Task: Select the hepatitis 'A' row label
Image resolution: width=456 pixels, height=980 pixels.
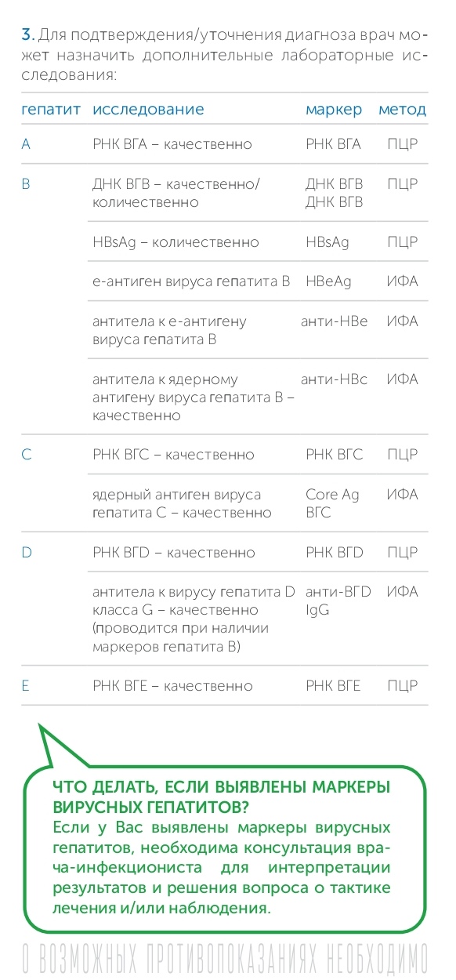Action: (x=26, y=144)
